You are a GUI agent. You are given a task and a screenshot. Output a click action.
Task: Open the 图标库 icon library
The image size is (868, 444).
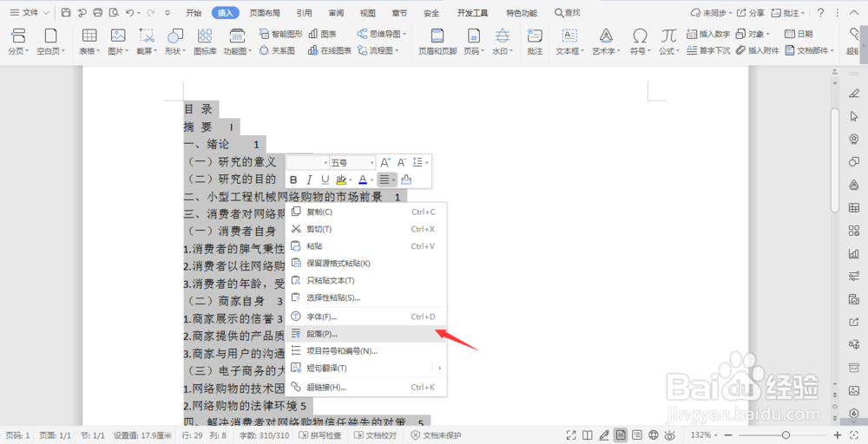click(x=205, y=42)
